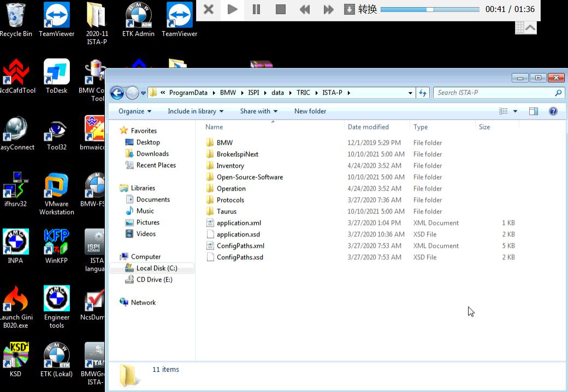This screenshot has width=568, height=392.
Task: Open the 2020-11 ISTA-P folder icon
Action: click(x=97, y=23)
